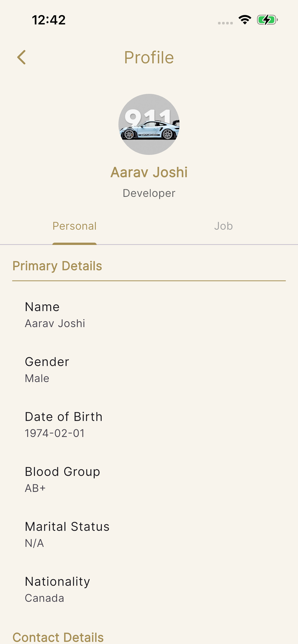Select the Gender Male row

149,370
